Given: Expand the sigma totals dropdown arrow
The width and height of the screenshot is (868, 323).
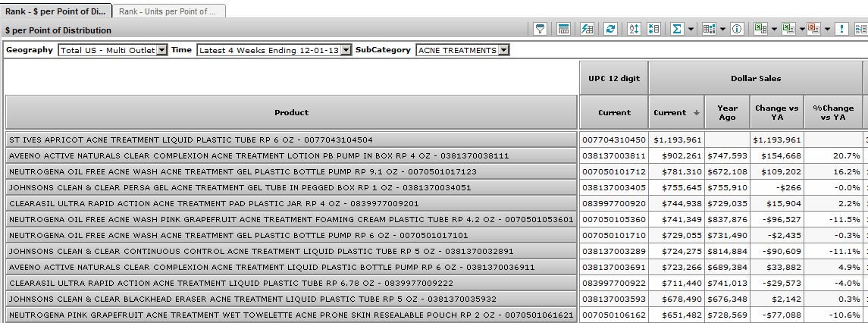Looking at the screenshot, I should coord(691,29).
